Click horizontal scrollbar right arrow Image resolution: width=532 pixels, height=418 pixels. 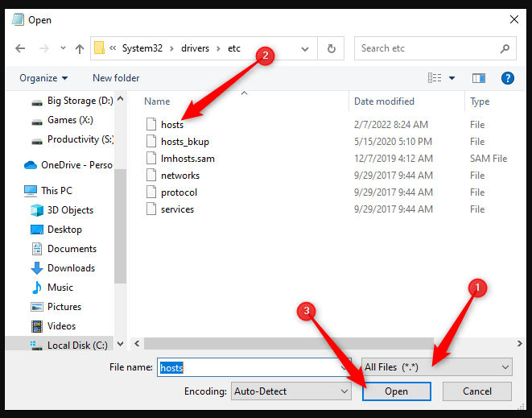[x=519, y=344]
